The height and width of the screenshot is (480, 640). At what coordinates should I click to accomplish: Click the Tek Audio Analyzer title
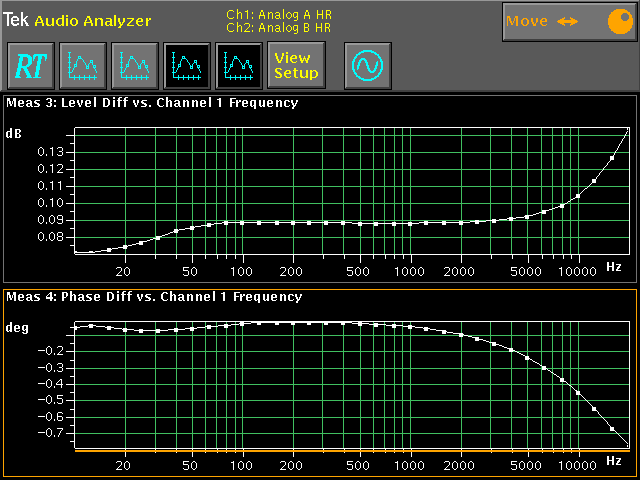(x=78, y=20)
